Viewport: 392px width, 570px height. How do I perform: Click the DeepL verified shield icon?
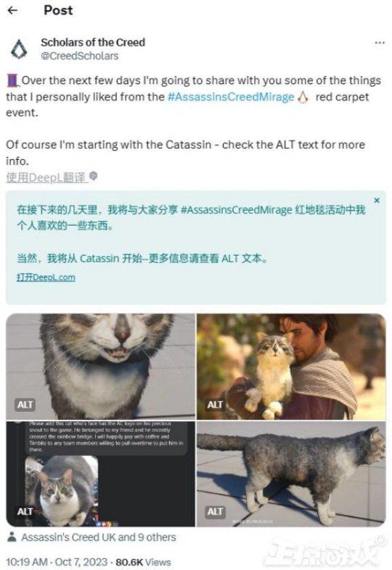click(94, 176)
